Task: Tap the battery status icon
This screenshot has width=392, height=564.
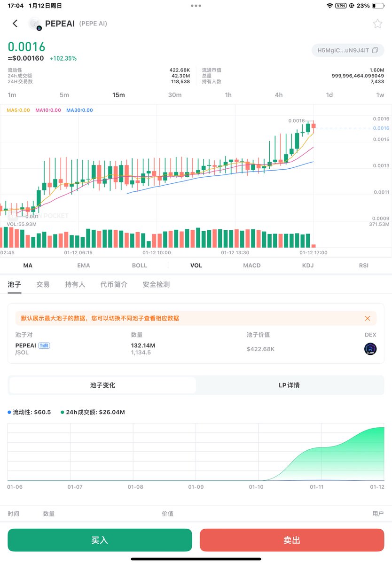Action: click(x=378, y=6)
